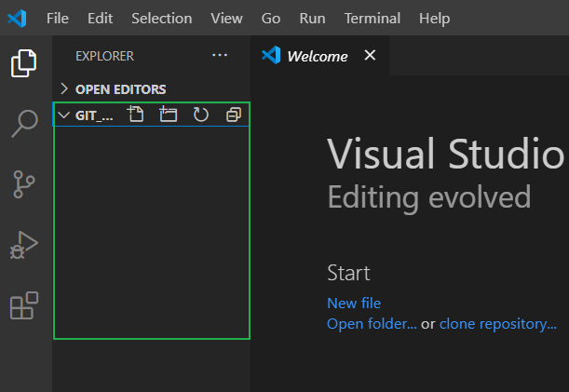Open Explorer views and more actions menu
The height and width of the screenshot is (392, 569).
(220, 56)
